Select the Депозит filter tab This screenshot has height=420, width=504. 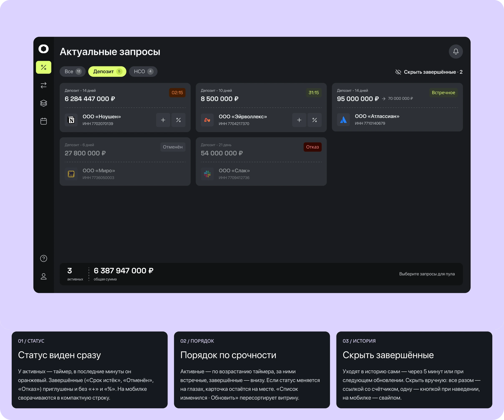[x=107, y=72]
